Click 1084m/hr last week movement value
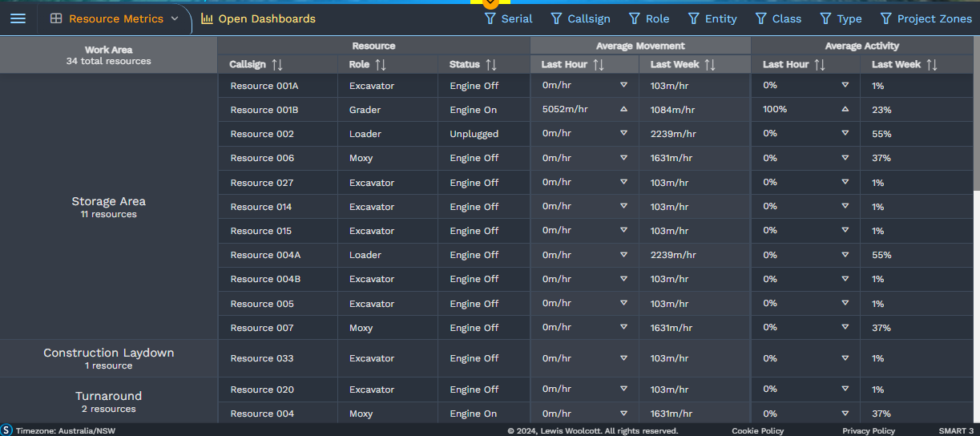Screen dimensions: 980x436 (x=672, y=110)
